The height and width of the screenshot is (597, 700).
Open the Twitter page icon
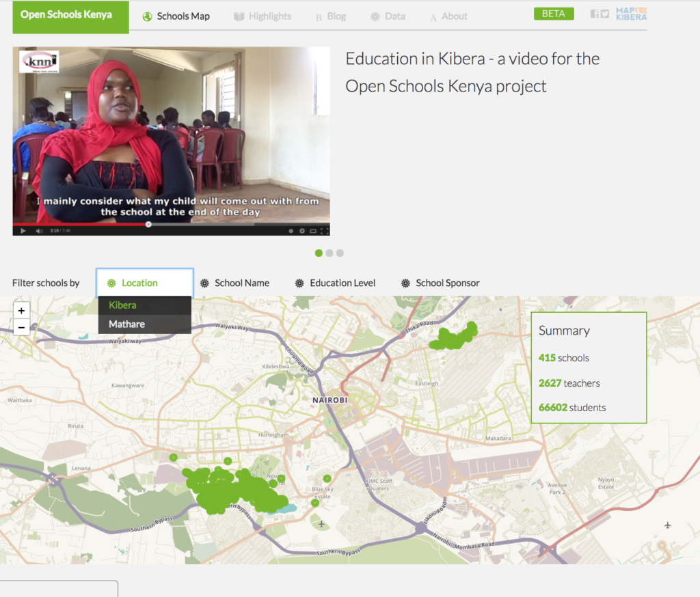click(x=604, y=14)
